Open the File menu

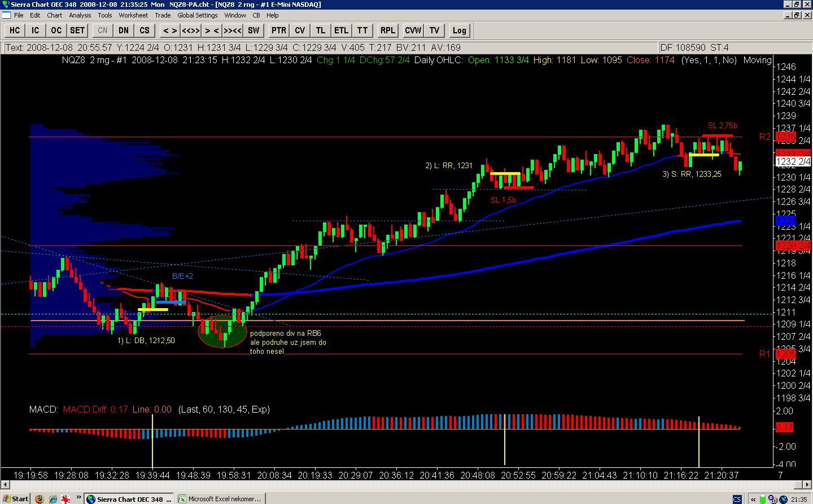tap(19, 15)
